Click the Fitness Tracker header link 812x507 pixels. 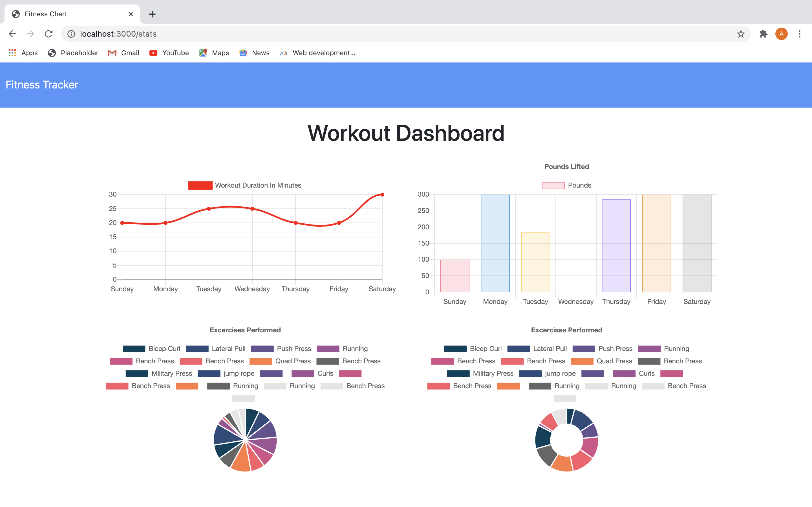point(42,85)
